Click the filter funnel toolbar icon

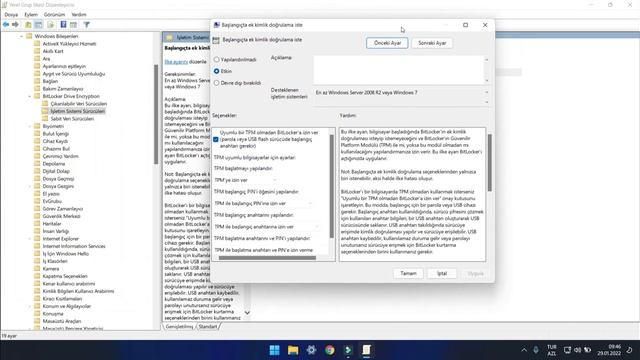(87, 25)
